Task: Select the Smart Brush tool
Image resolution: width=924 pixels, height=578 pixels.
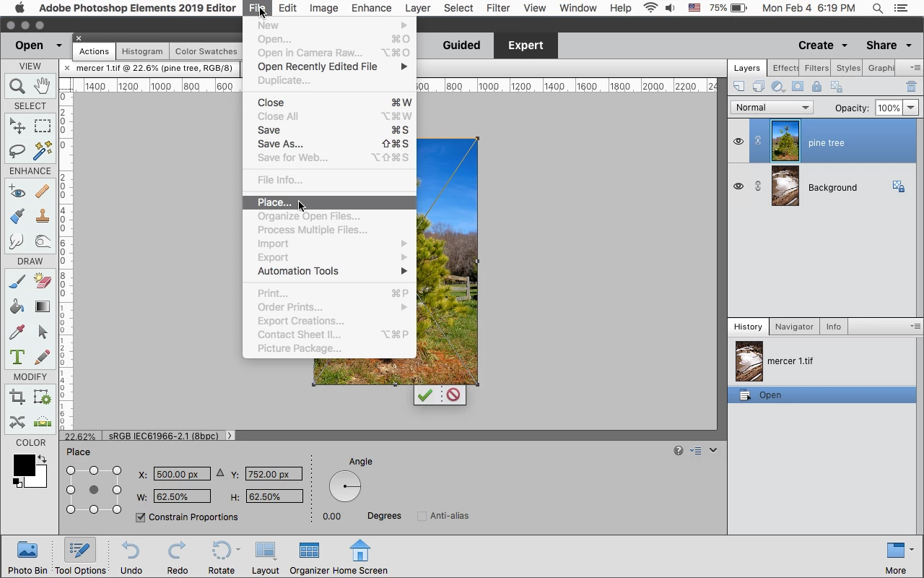Action: 17,217
